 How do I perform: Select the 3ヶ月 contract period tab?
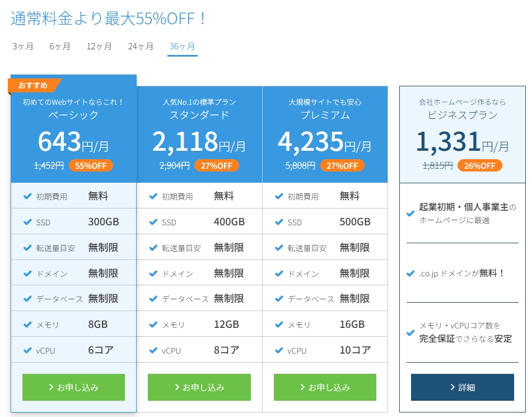point(23,47)
